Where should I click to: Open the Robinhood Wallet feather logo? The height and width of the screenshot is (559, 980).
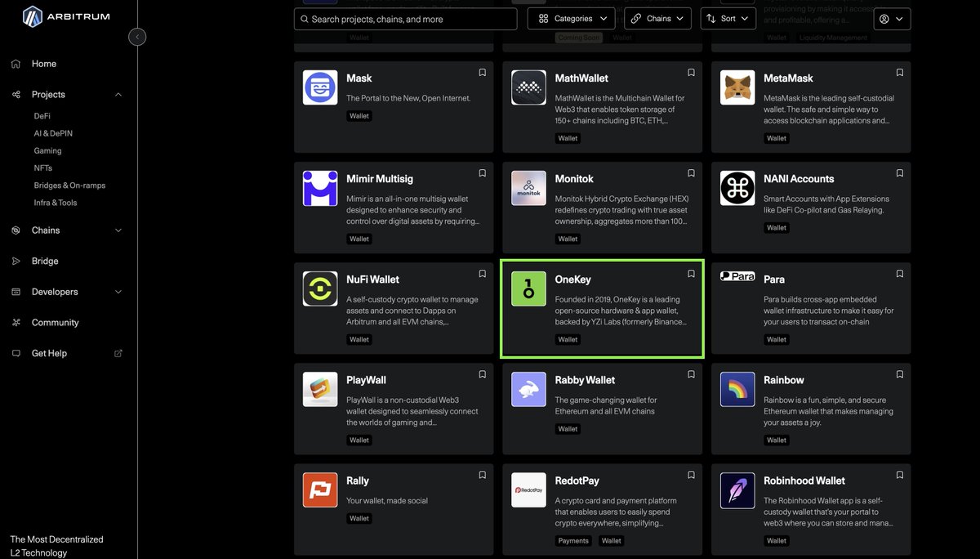pos(737,490)
